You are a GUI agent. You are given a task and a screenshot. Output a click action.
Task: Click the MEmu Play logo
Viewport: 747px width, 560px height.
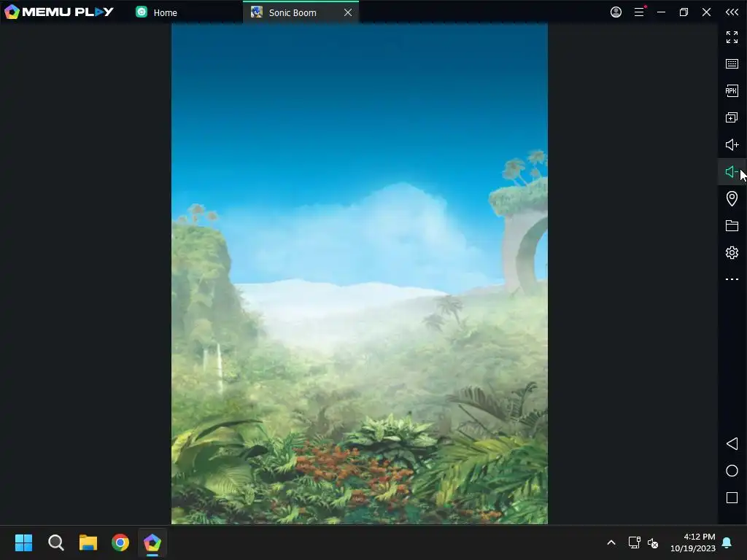(58, 12)
